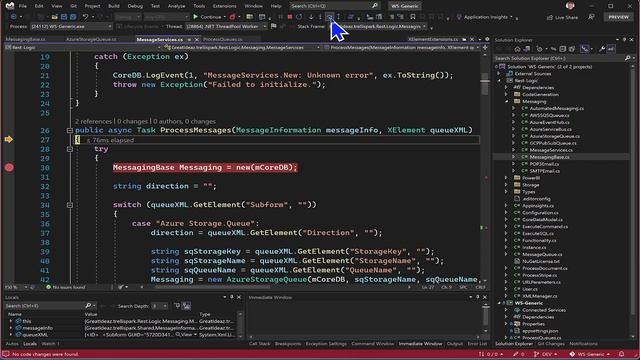Image resolution: width=640 pixels, height=360 pixels.
Task: Click the Bookmark icon in the toolbar
Action: coord(413,17)
